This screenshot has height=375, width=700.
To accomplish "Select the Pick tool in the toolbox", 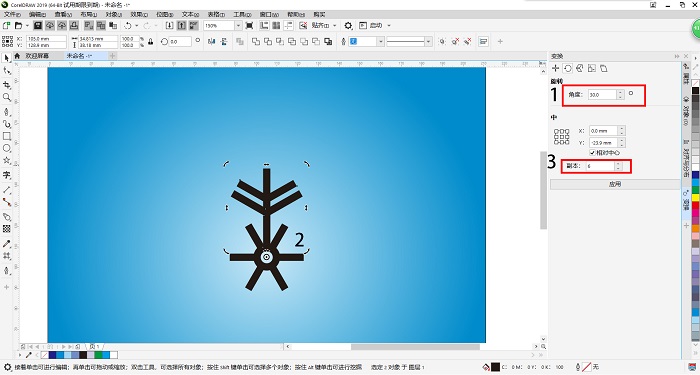I will 7,58.
